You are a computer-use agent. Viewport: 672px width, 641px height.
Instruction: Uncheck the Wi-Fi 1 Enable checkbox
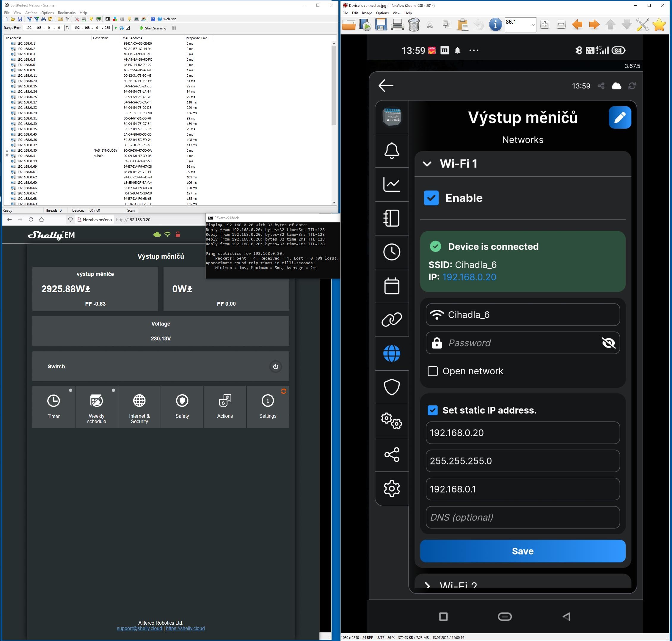click(431, 198)
